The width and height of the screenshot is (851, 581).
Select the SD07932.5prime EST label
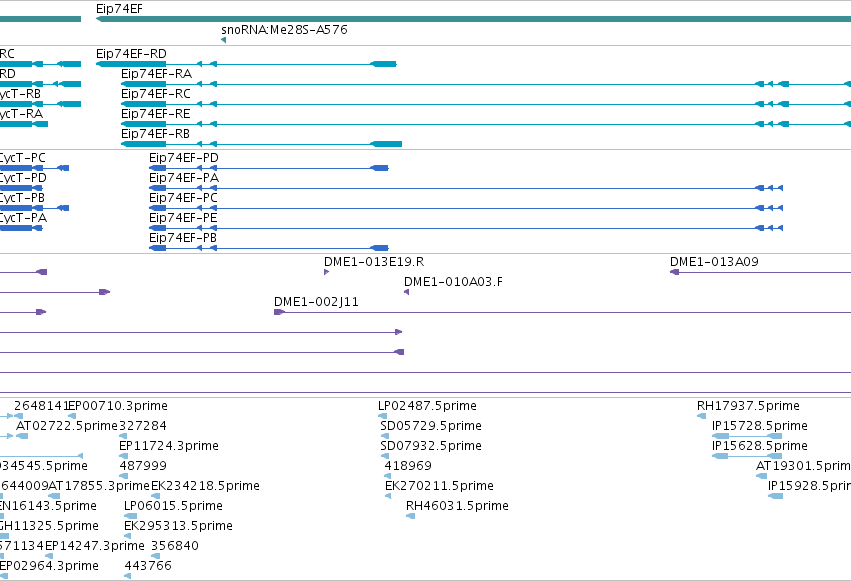point(431,446)
